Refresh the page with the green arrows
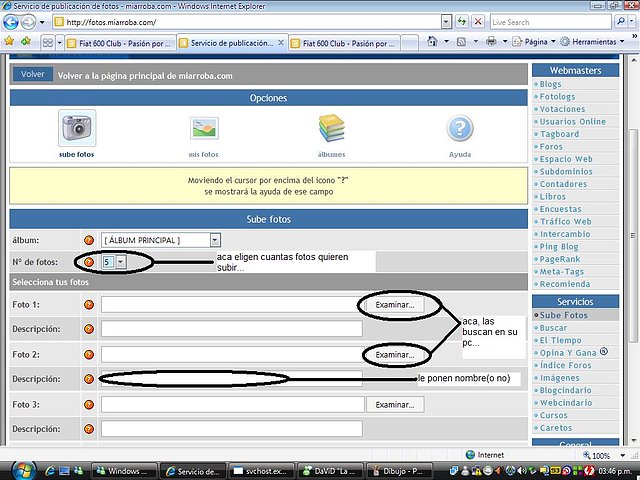 point(462,22)
